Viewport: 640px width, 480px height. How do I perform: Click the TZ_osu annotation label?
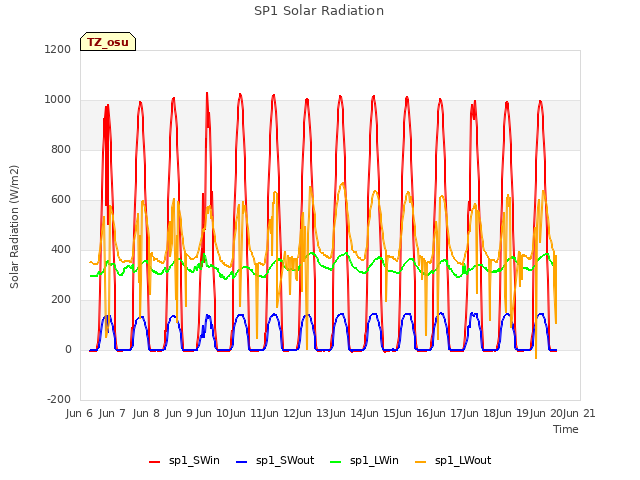108,42
